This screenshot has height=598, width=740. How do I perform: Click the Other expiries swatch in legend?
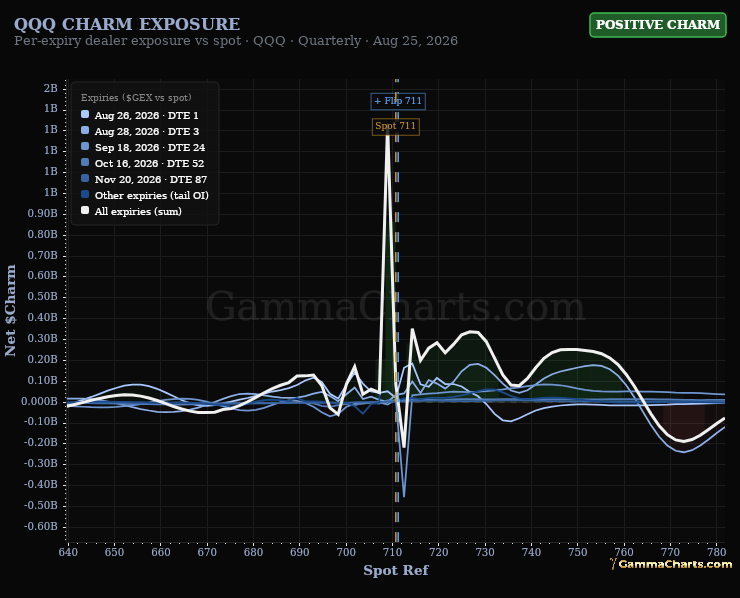pyautogui.click(x=85, y=194)
